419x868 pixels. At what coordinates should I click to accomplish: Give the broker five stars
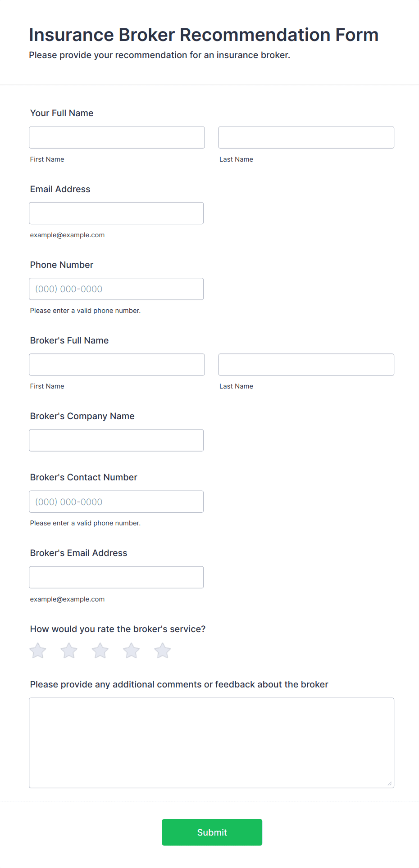pos(163,651)
